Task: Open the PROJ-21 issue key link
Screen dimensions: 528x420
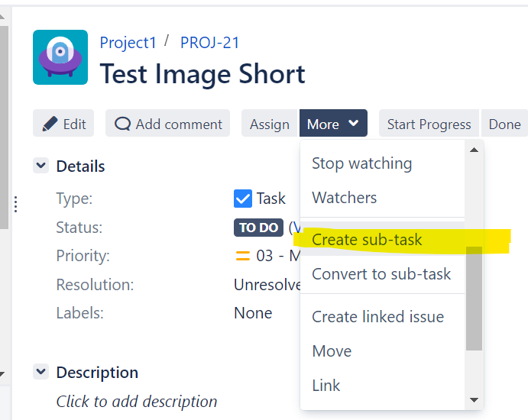Action: click(x=210, y=42)
